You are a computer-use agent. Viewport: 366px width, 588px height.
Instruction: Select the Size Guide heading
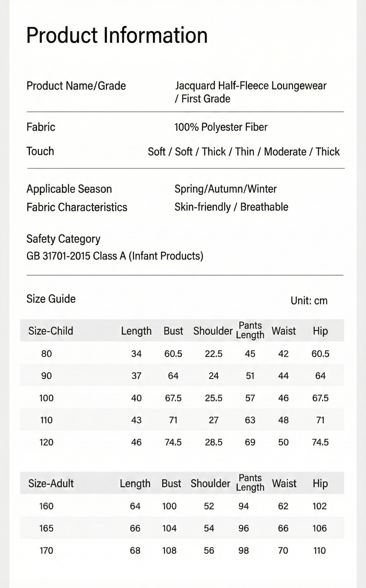click(51, 299)
